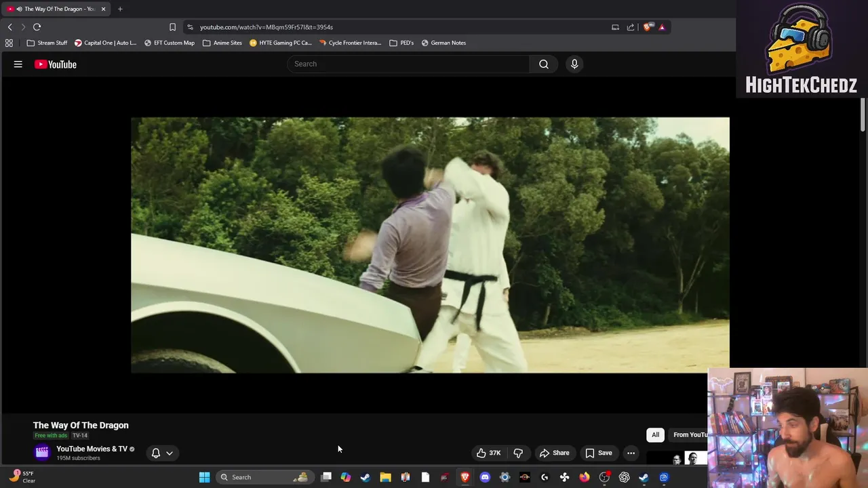
Task: Go to the YouTube home logo
Action: [56, 64]
